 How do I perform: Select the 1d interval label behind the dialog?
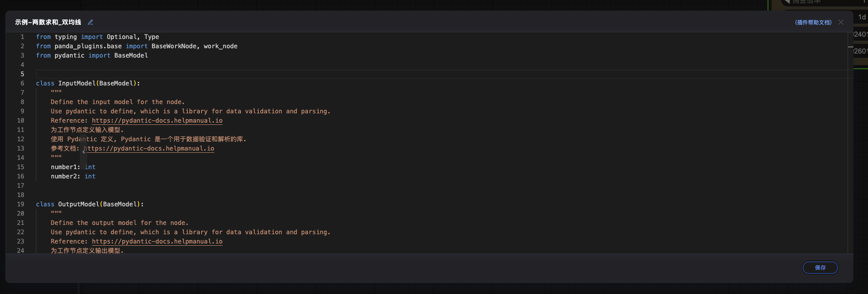(862, 17)
